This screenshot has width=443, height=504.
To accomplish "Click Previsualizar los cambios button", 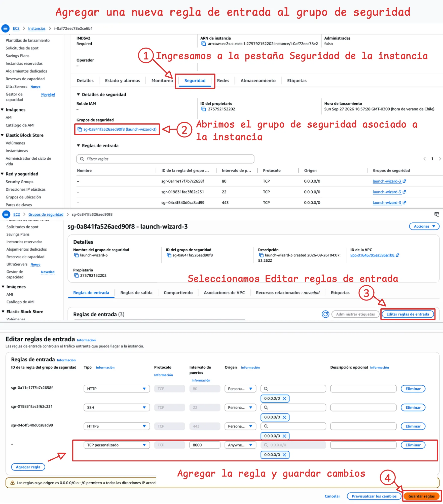I will click(x=374, y=496).
